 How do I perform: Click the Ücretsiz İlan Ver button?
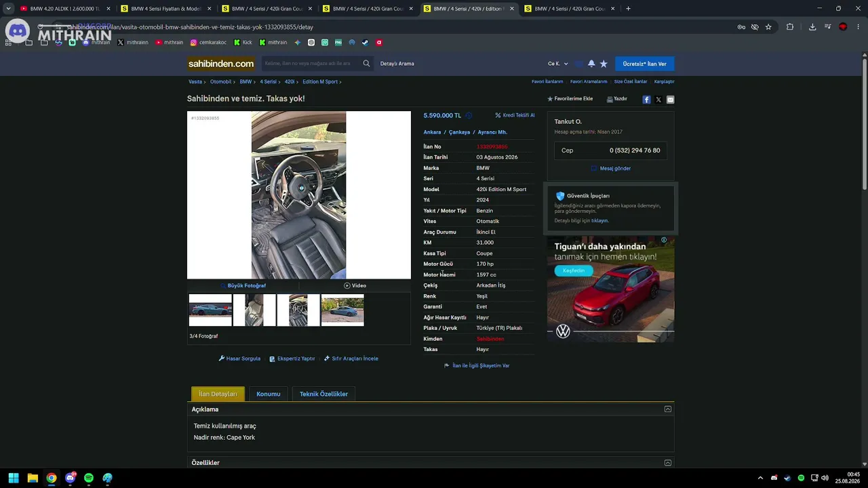click(644, 64)
